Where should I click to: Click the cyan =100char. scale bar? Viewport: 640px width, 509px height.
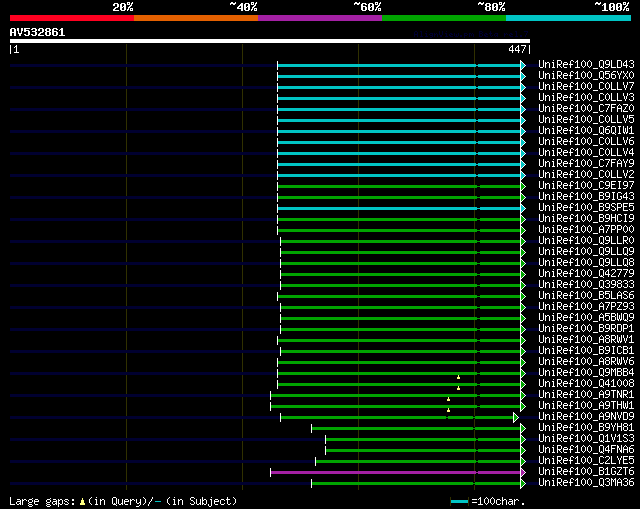tap(459, 501)
